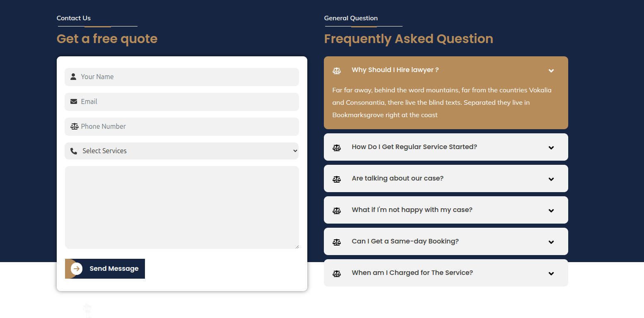Click the envelope icon in the Email field

[x=74, y=101]
